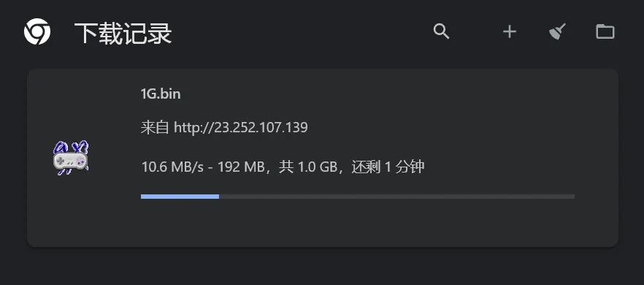Open the downloads folder icon

(x=605, y=31)
